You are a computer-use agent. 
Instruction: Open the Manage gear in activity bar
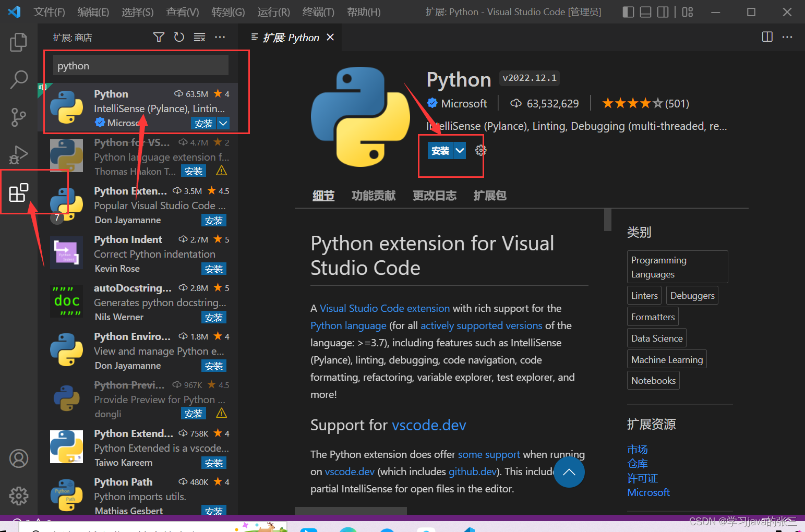tap(19, 496)
